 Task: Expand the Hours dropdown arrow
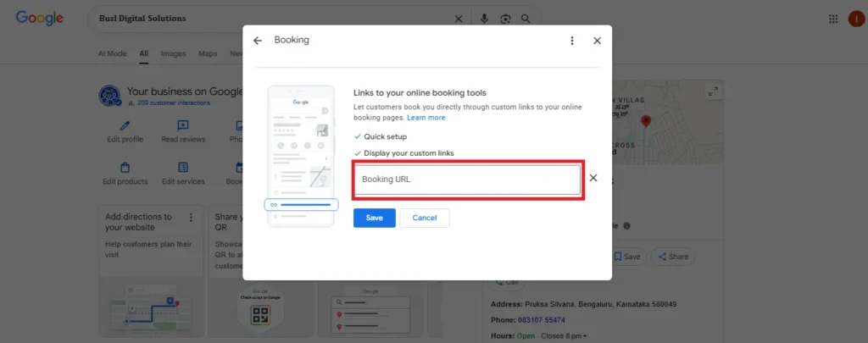coord(584,336)
